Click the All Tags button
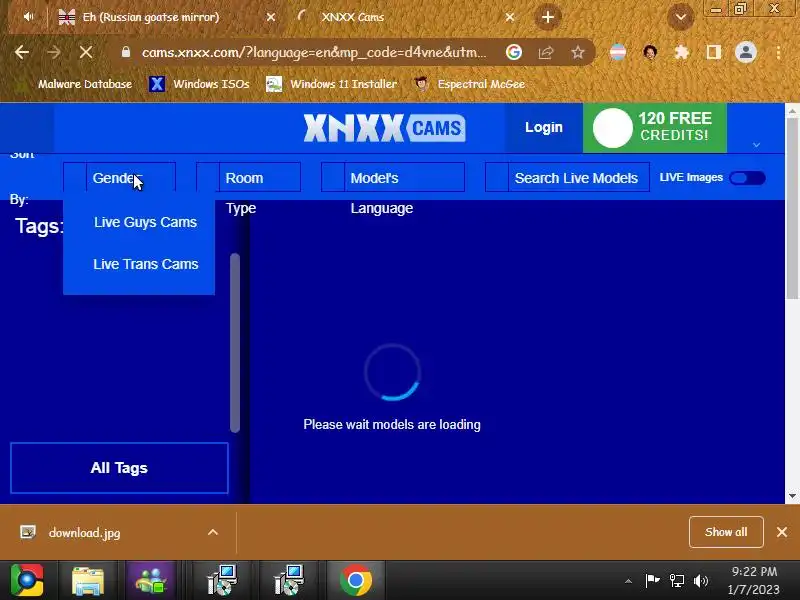The height and width of the screenshot is (600, 800). (119, 468)
